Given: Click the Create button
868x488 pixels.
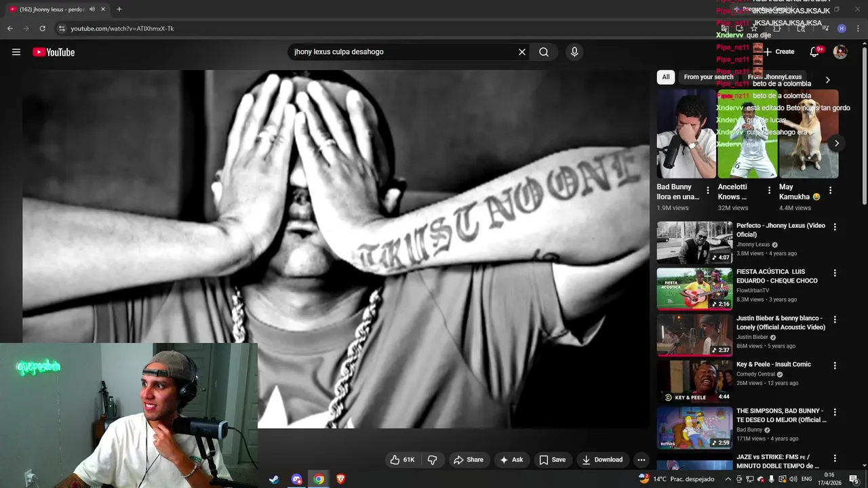Looking at the screenshot, I should tap(779, 52).
